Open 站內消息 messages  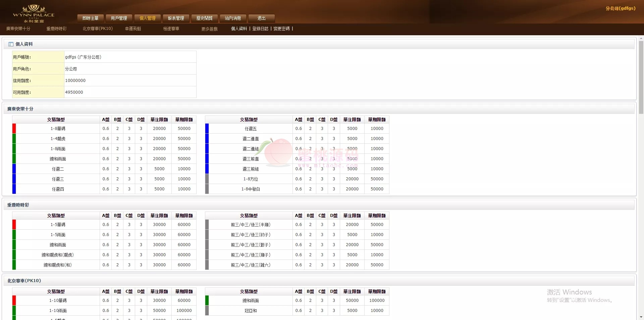click(x=233, y=18)
